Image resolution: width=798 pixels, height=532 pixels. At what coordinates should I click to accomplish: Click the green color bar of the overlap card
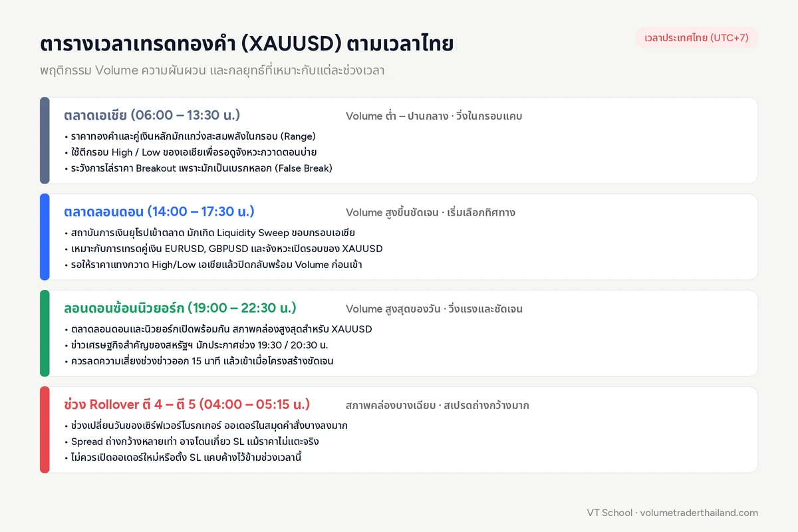tap(45, 333)
